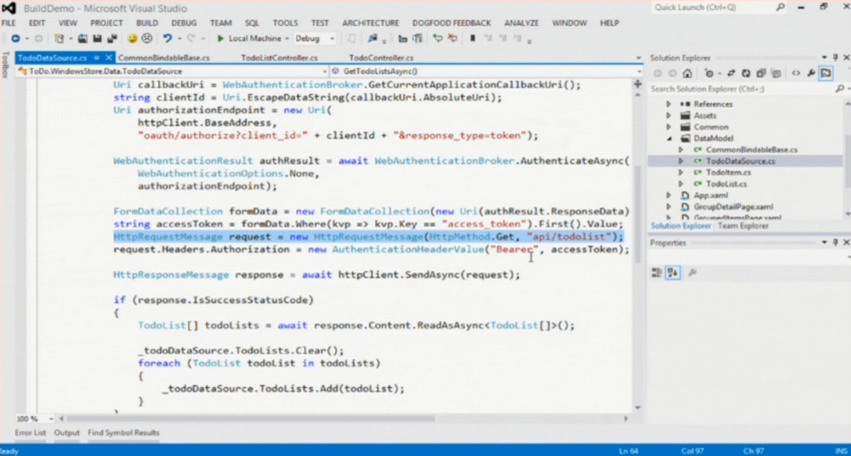Click the Comment out lines icon
This screenshot has height=456, width=851.
coord(437,39)
